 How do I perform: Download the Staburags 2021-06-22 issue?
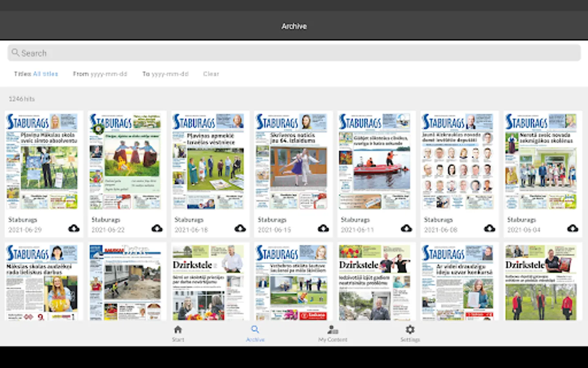[157, 228]
